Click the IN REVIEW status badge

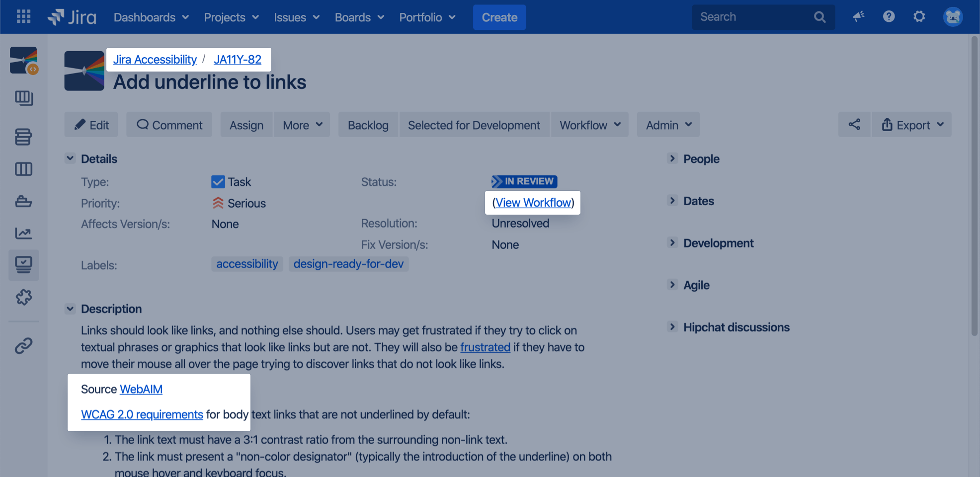coord(524,181)
